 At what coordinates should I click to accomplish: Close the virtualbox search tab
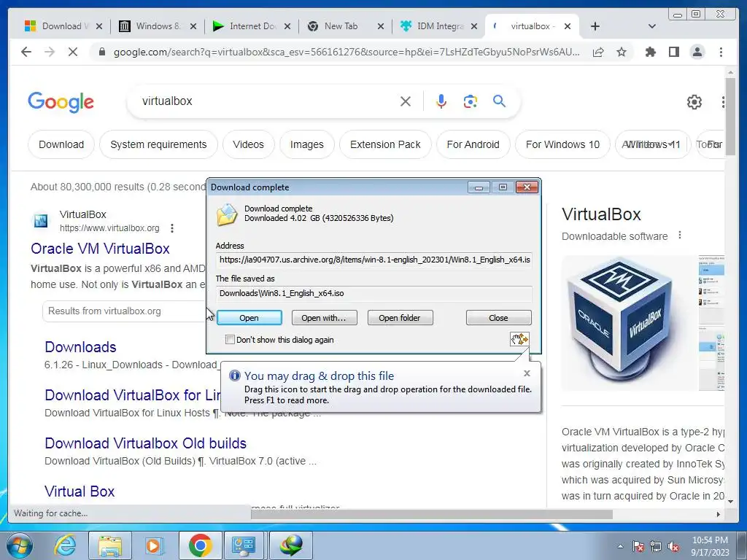(568, 26)
